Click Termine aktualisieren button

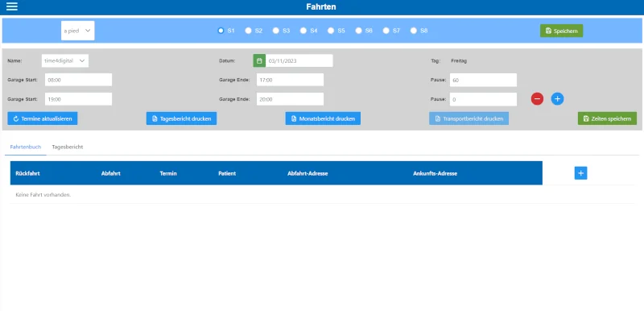(43, 118)
